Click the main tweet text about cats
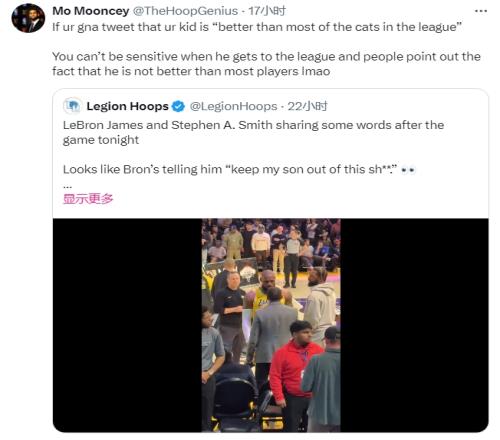This screenshot has height=440, width=500. click(x=257, y=27)
